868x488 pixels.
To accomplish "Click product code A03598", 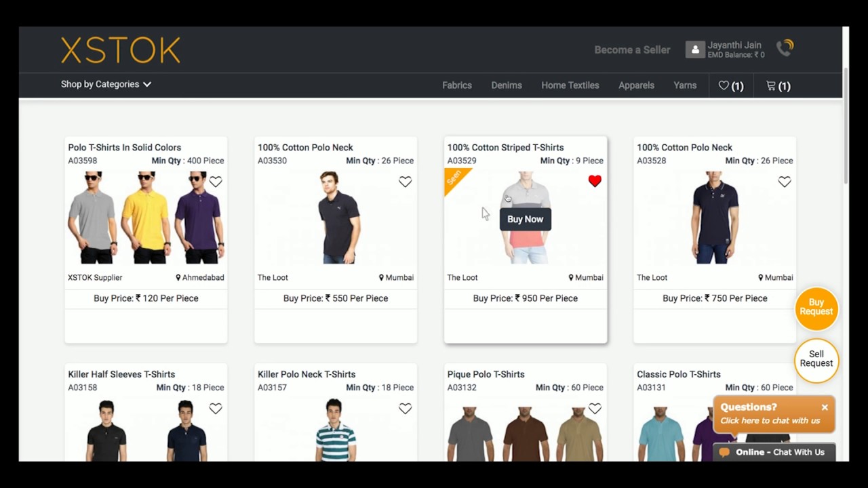I will pos(83,161).
